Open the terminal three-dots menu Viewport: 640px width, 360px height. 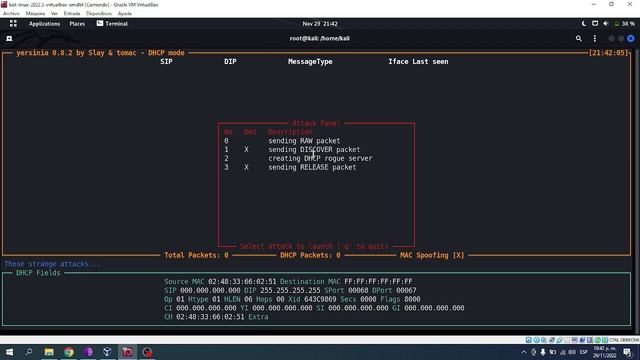coord(594,38)
